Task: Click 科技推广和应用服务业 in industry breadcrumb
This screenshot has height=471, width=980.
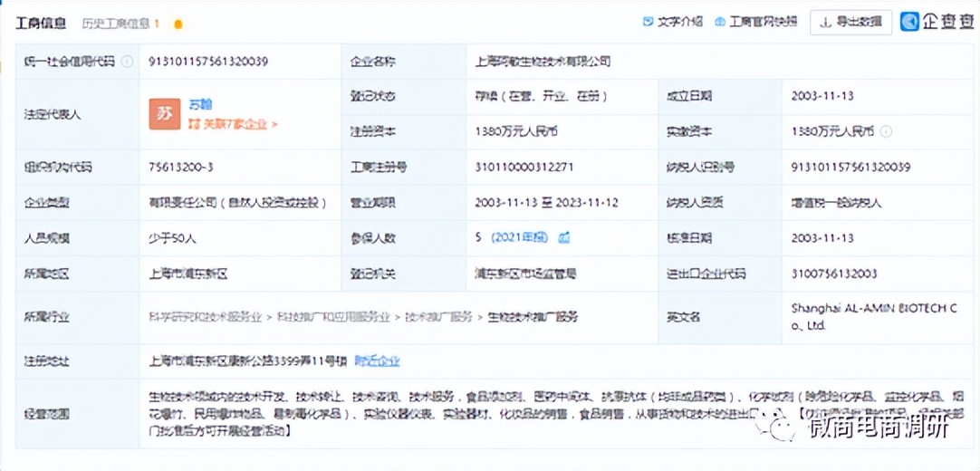Action: pos(332,317)
